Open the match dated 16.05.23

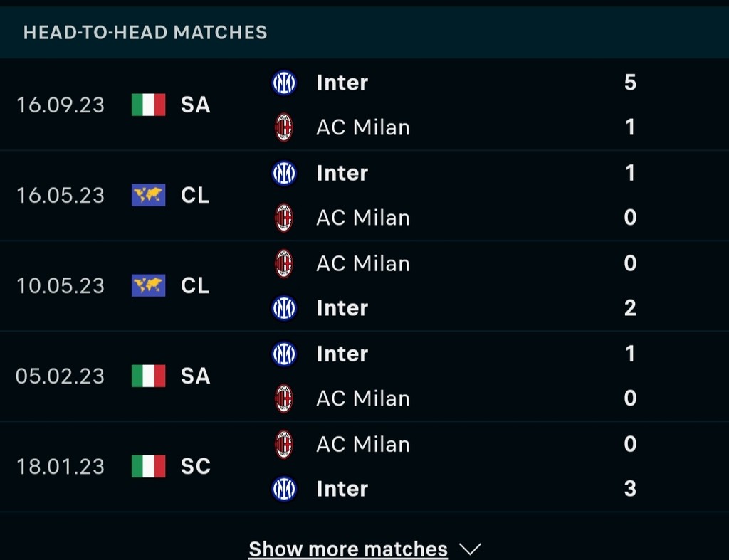(x=61, y=195)
